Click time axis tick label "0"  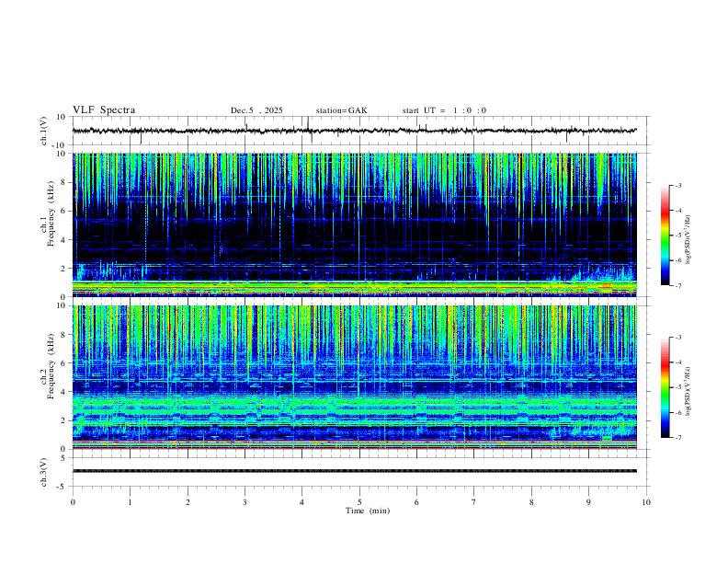tap(73, 502)
